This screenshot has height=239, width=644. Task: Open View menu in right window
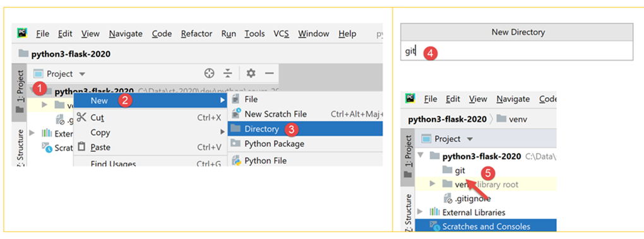point(478,99)
